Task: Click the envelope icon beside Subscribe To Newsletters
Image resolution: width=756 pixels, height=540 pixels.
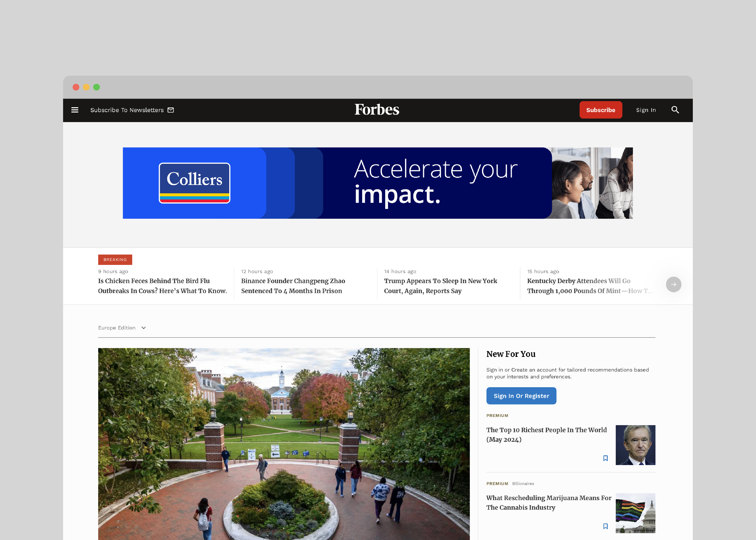Action: [x=171, y=110]
